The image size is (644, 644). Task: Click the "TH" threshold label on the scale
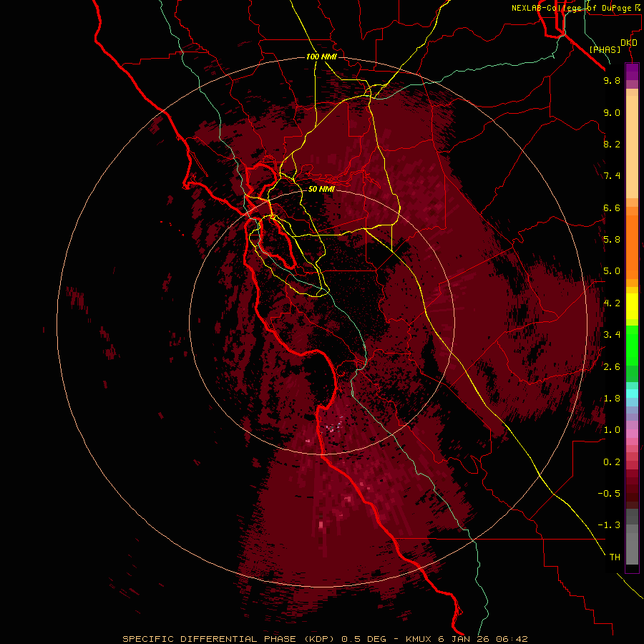click(615, 557)
